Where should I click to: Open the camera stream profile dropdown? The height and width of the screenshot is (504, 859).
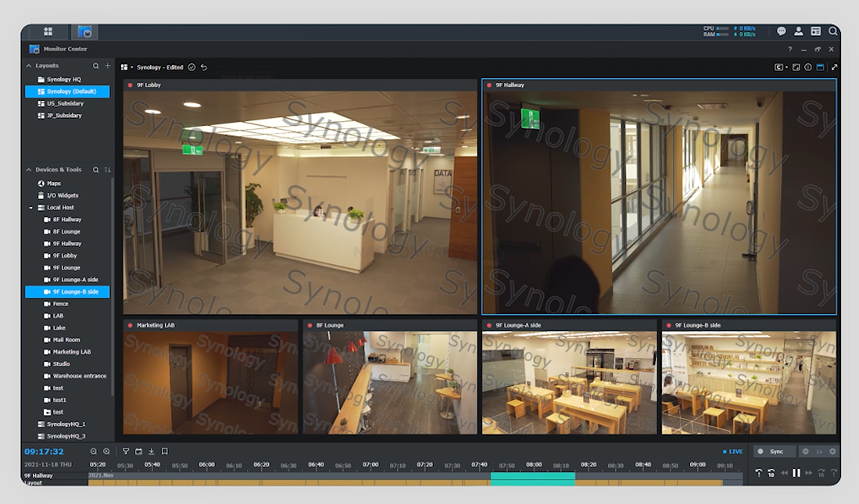click(781, 67)
